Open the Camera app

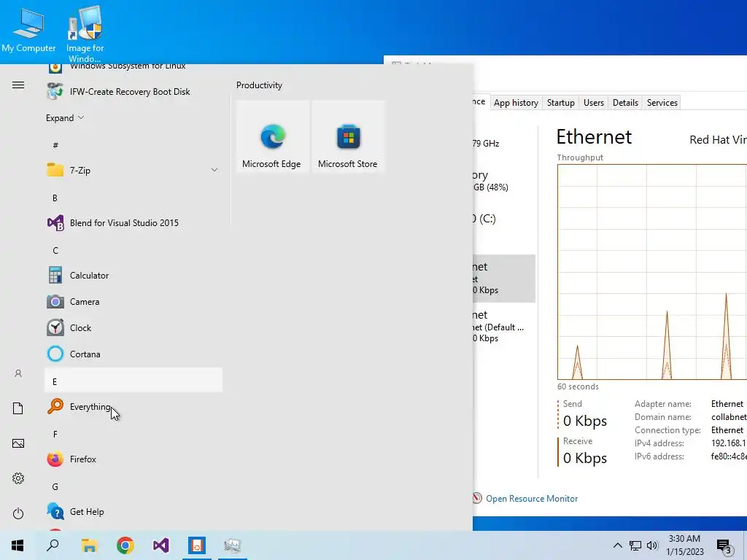tap(133, 301)
